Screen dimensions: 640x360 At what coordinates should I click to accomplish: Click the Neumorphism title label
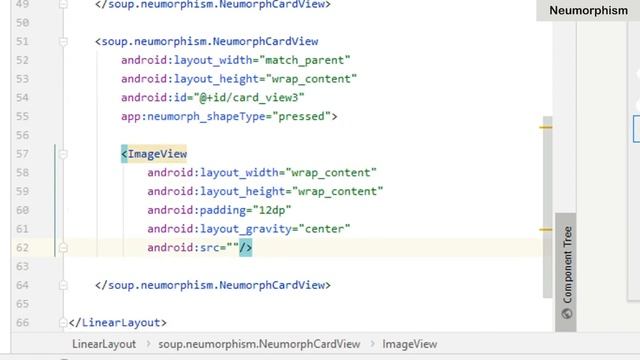(589, 11)
